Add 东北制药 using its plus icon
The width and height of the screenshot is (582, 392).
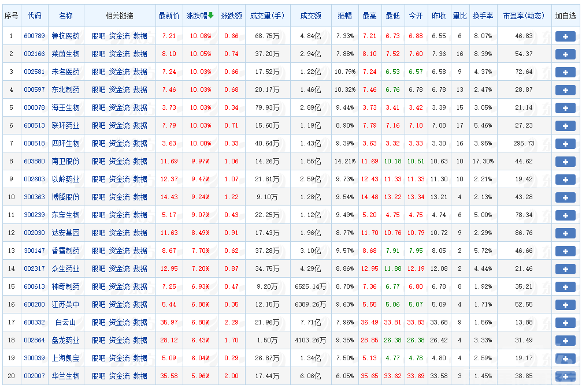[565, 90]
